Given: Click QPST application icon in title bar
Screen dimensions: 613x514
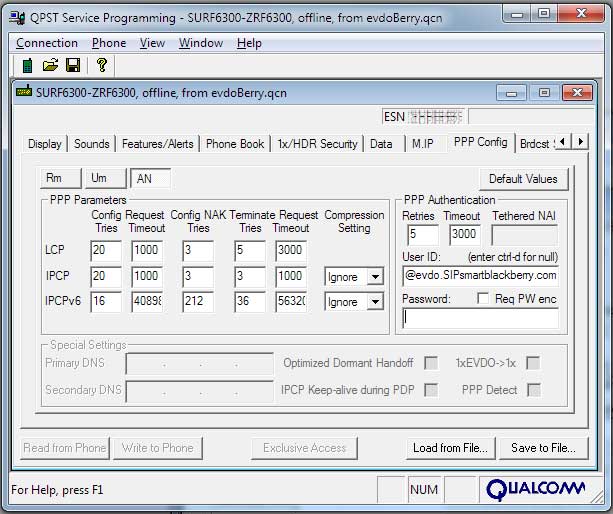Looking at the screenshot, I should pos(17,18).
